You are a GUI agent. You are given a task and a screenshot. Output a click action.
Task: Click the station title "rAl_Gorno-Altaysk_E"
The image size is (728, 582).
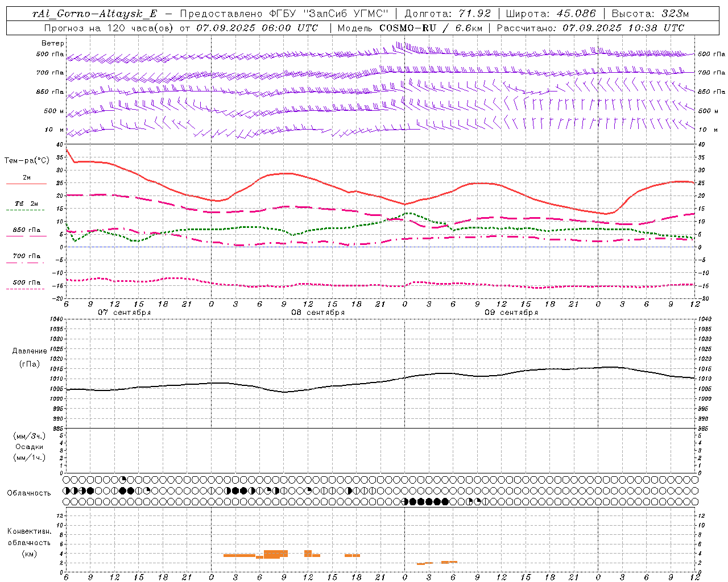95,14
